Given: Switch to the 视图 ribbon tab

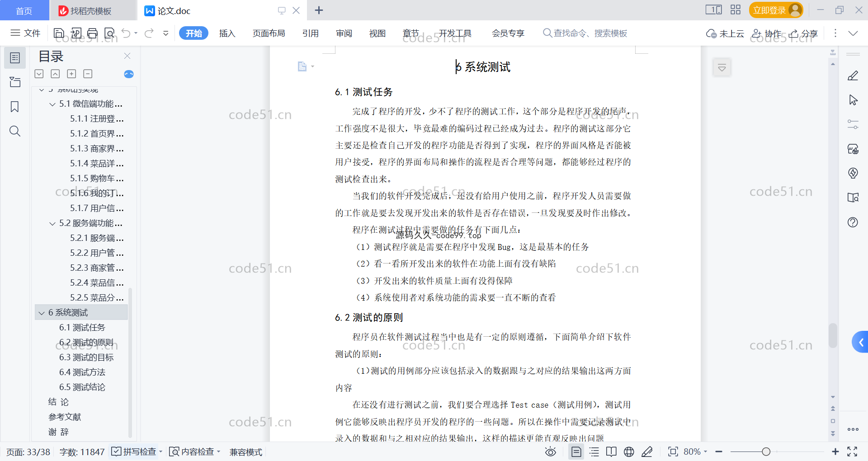Looking at the screenshot, I should tap(377, 33).
